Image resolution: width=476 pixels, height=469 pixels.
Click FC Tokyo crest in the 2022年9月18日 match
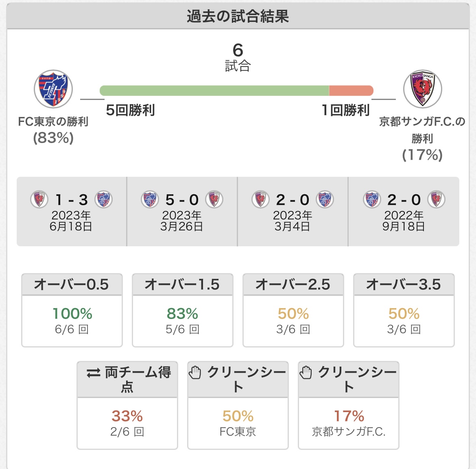coord(372,199)
